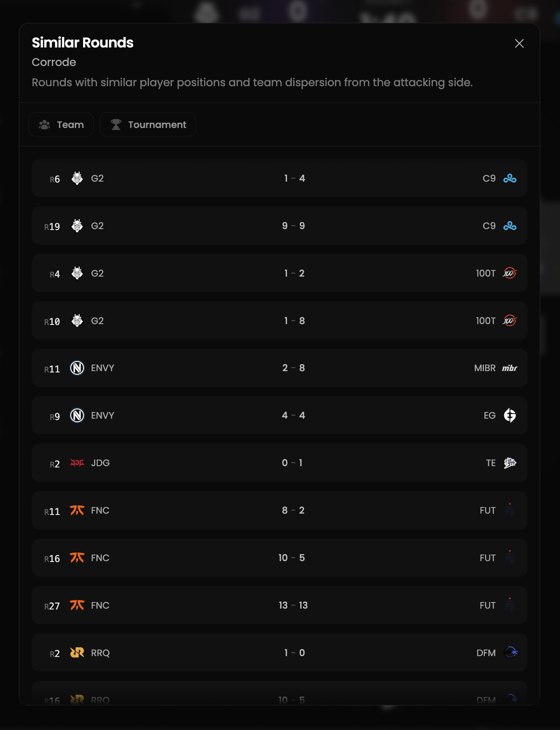The height and width of the screenshot is (730, 560).
Task: Click the Team filter icon
Action: click(44, 124)
